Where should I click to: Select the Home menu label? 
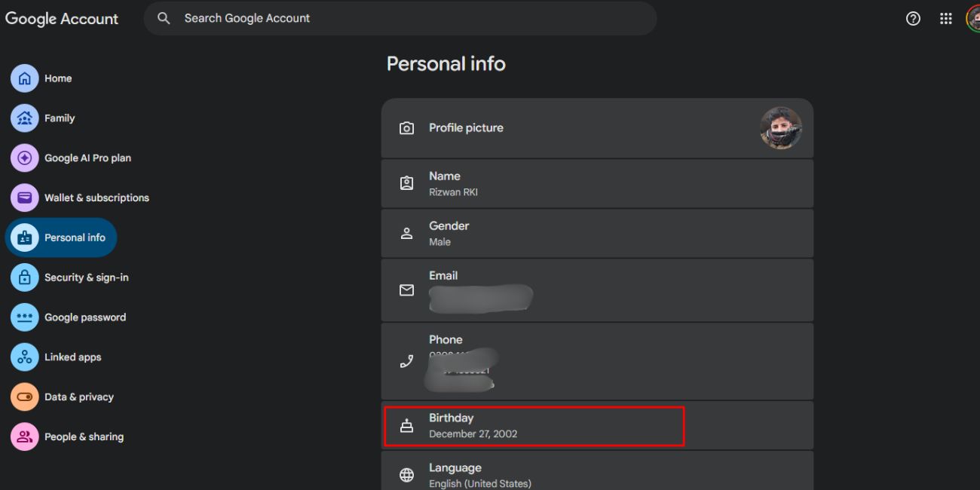(58, 78)
